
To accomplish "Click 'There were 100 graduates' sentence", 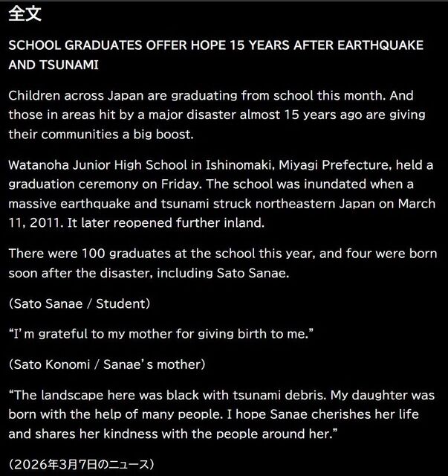I will point(89,254).
